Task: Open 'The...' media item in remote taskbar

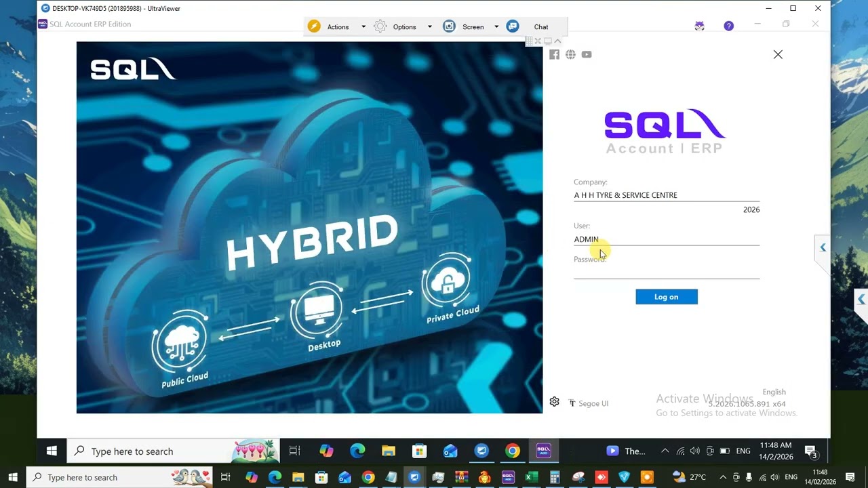Action: point(627,451)
